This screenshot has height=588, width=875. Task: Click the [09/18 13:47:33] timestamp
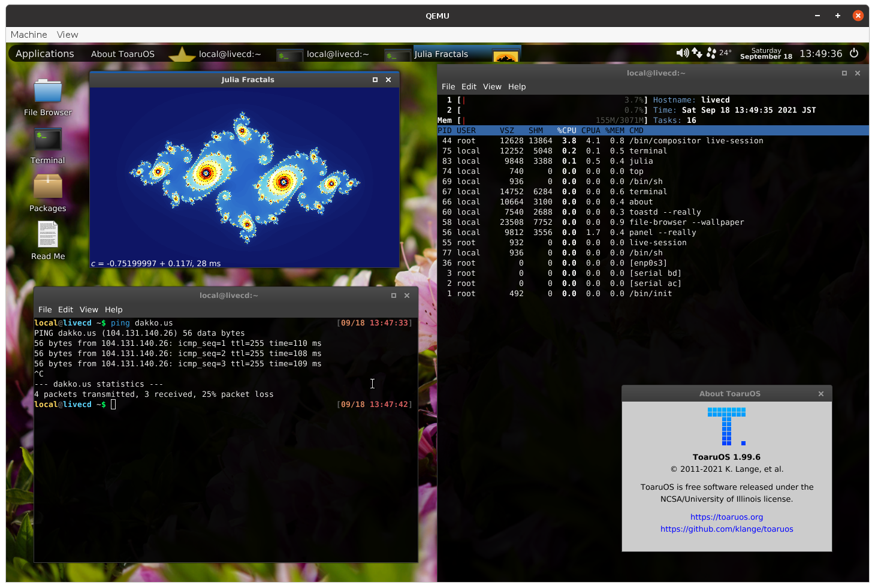click(x=375, y=323)
